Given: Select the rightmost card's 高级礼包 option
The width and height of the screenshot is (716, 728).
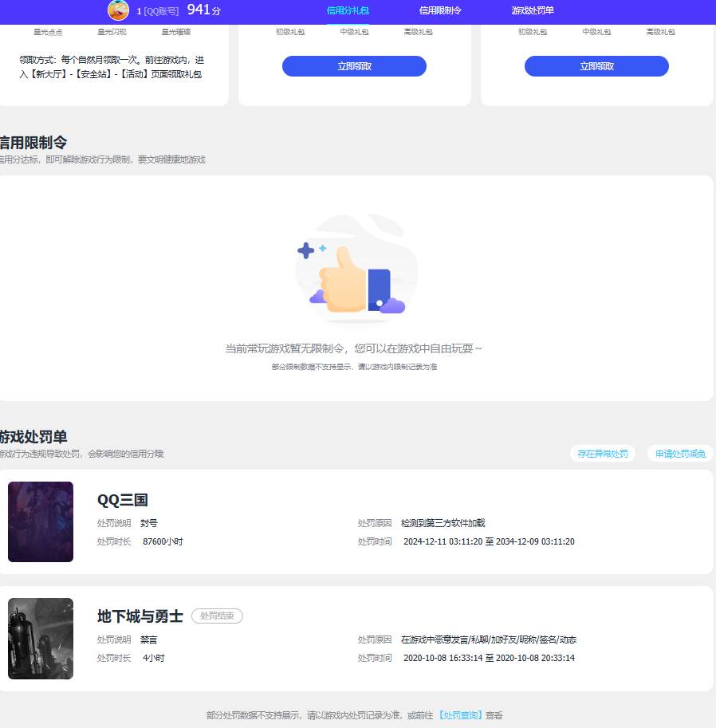Looking at the screenshot, I should coord(660,32).
